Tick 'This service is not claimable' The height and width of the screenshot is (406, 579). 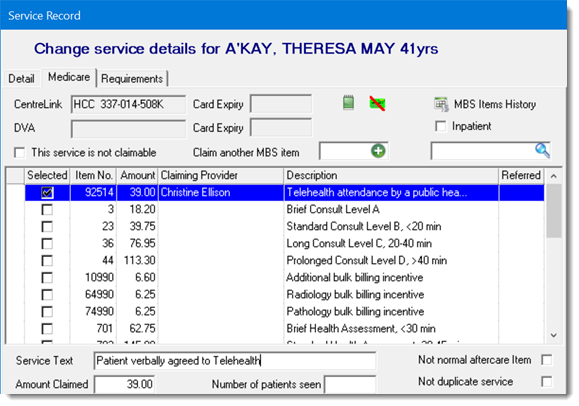point(19,153)
